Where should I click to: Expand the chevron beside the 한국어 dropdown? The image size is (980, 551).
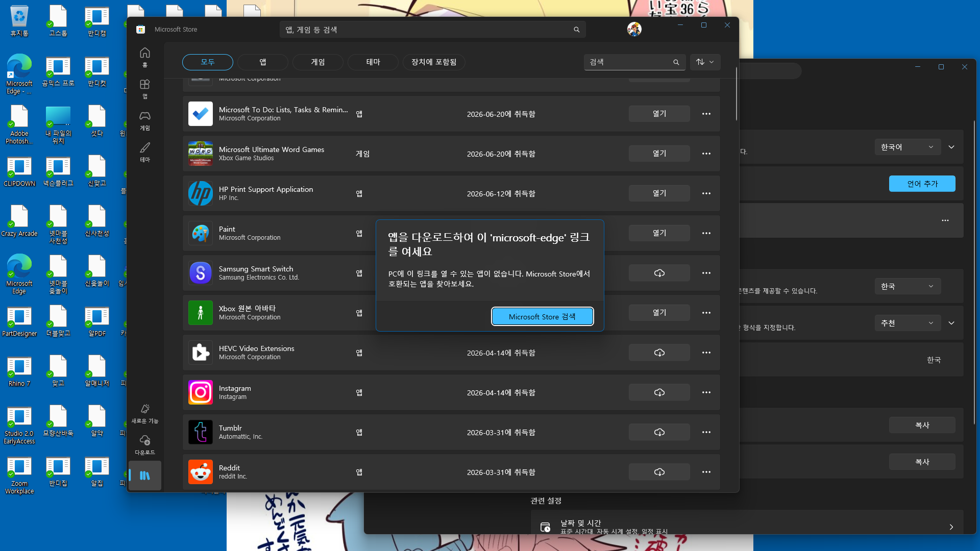(x=951, y=147)
